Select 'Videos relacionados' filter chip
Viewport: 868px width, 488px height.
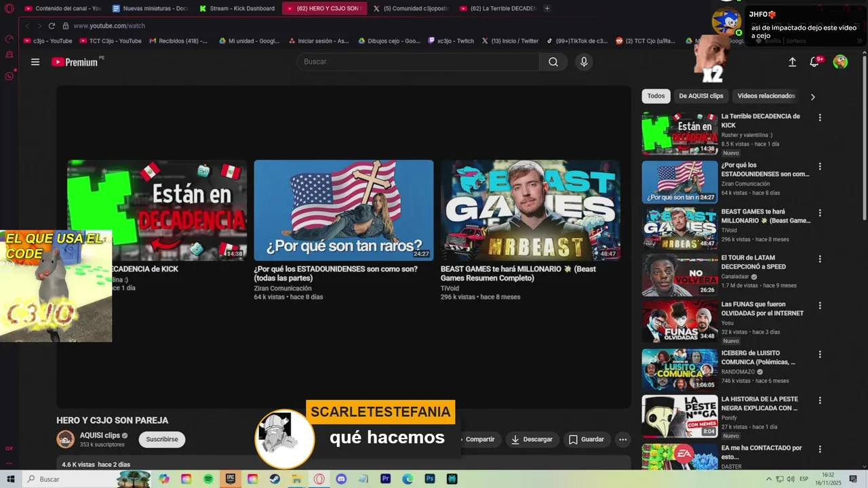(766, 96)
